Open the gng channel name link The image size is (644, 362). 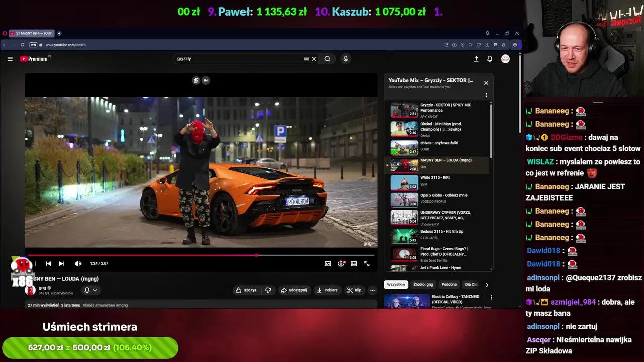[42, 288]
